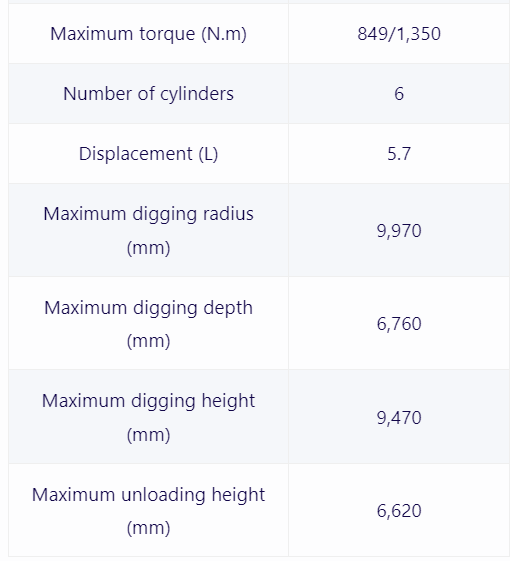Viewport: 510px width, 561px height.
Task: Select the unloading height value 6,620
Action: tap(399, 511)
